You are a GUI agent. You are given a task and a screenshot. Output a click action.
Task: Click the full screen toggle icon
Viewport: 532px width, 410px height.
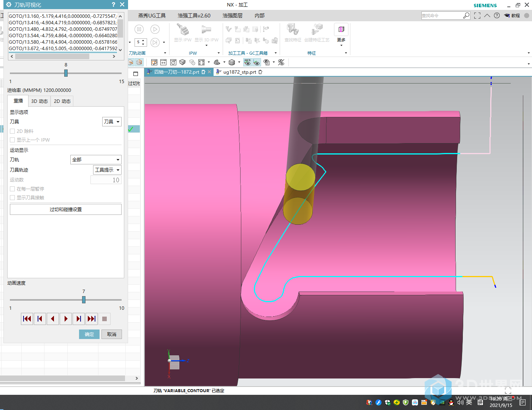[477, 16]
